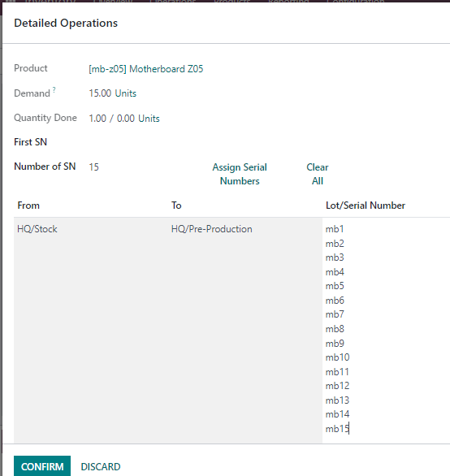Click the Demand help question mark
Viewport: 450px width, 476px height.
tap(54, 89)
